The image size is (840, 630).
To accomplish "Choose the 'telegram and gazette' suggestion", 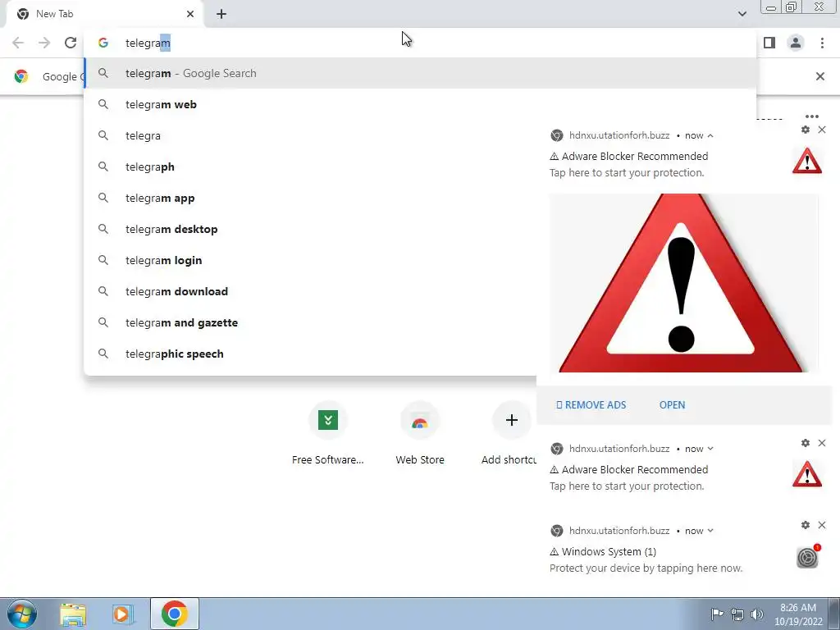I will coord(311,322).
